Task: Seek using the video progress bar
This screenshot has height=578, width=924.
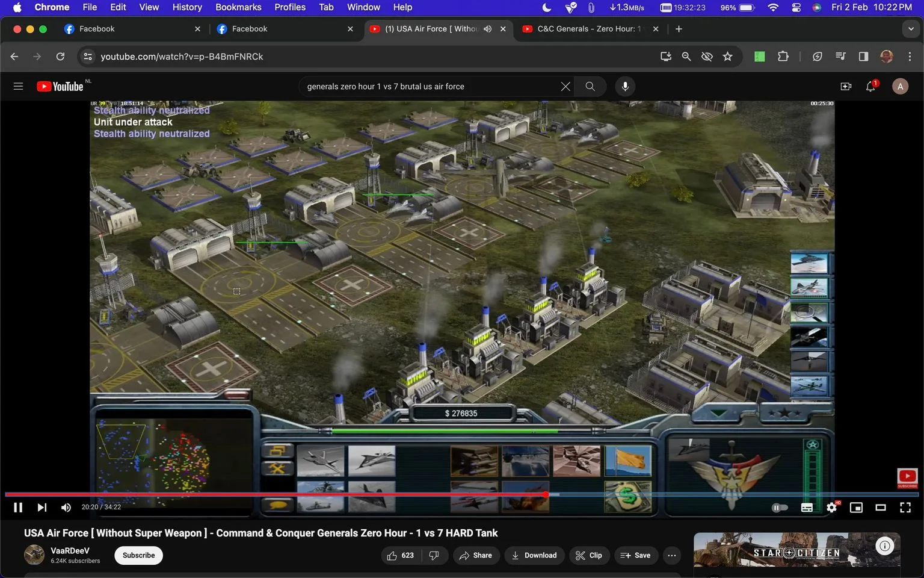Action: pos(462,494)
